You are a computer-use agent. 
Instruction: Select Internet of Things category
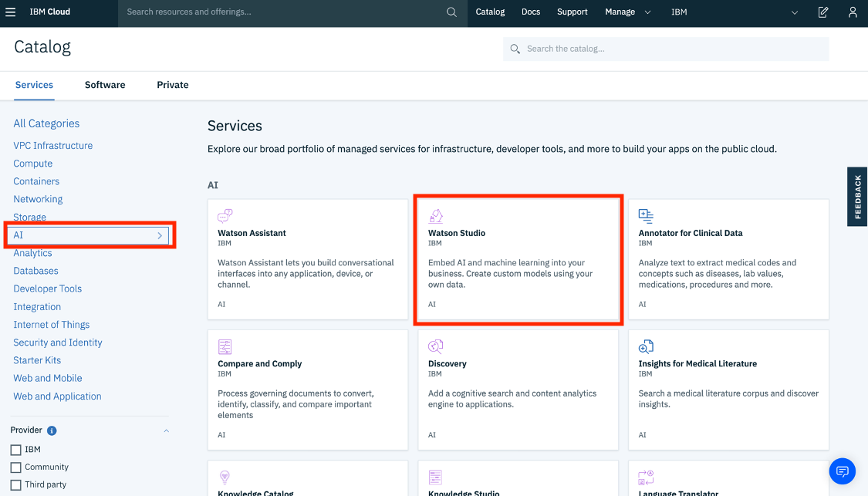pyautogui.click(x=52, y=325)
